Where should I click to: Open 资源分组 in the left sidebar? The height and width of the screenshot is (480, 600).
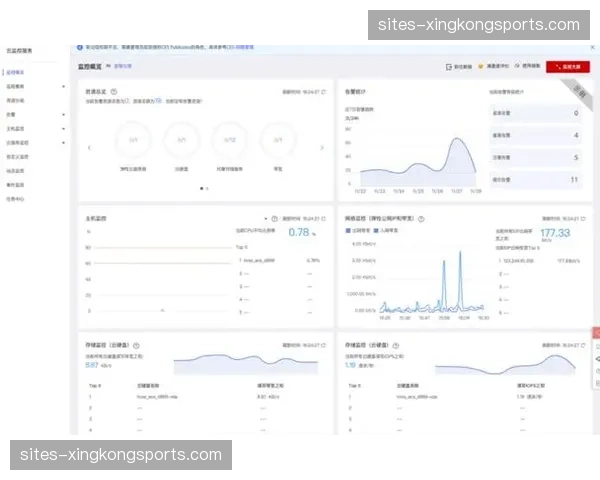(x=18, y=100)
